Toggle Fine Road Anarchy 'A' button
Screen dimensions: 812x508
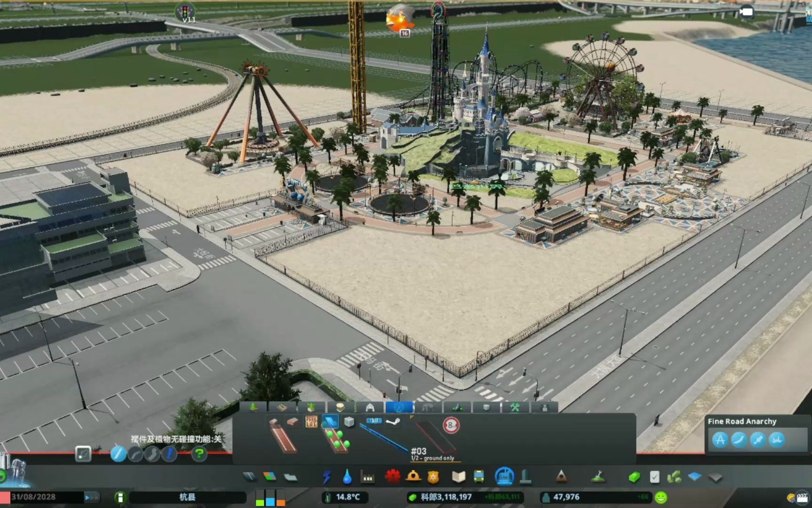[x=720, y=440]
